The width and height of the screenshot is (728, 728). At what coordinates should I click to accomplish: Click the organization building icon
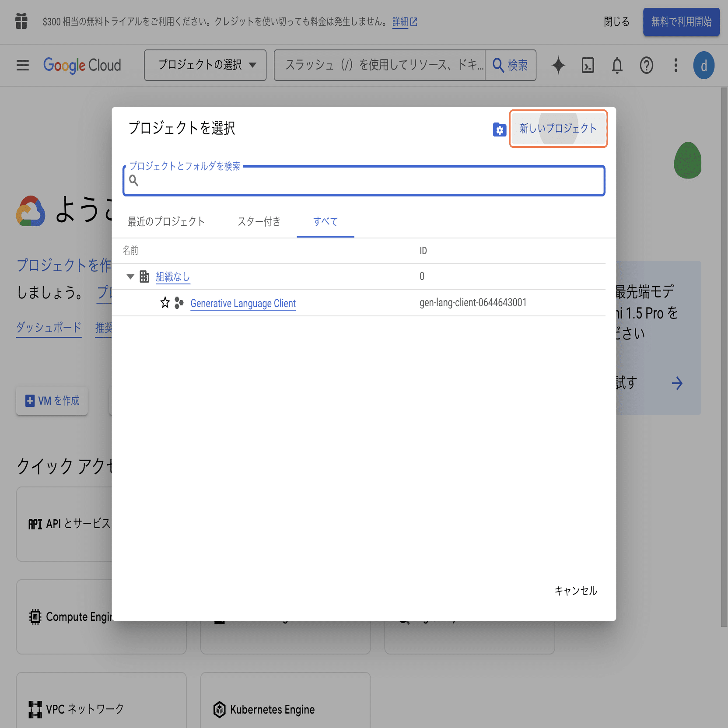(144, 276)
